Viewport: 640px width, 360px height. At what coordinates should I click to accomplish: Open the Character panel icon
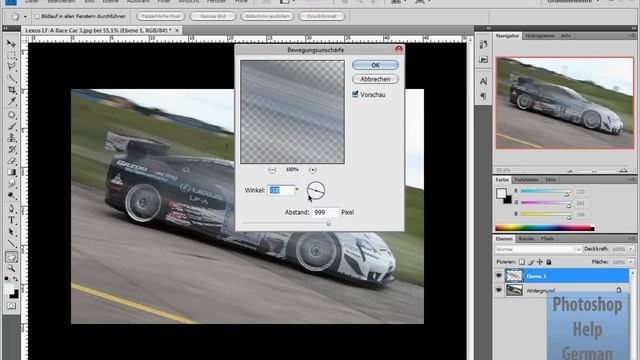pyautogui.click(x=483, y=81)
